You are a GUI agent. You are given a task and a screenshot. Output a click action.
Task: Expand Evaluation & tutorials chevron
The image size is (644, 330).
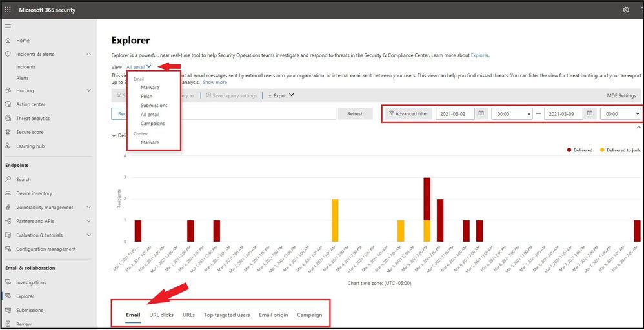coord(89,235)
